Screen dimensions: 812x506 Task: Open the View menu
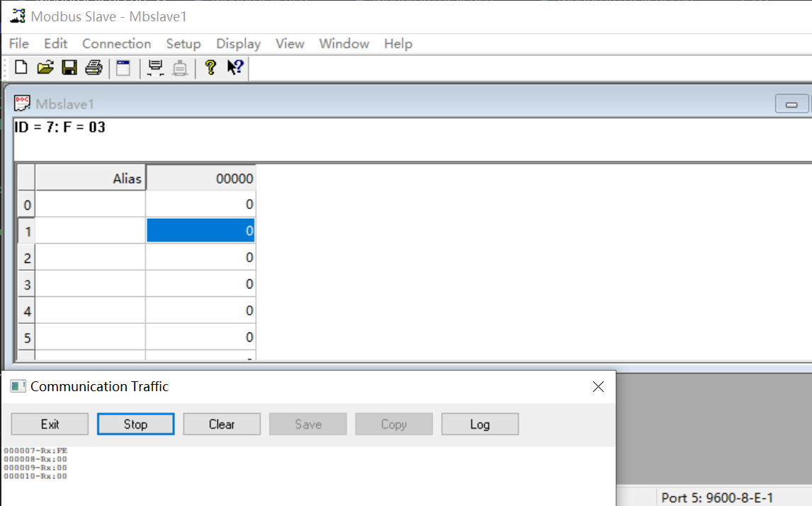290,44
